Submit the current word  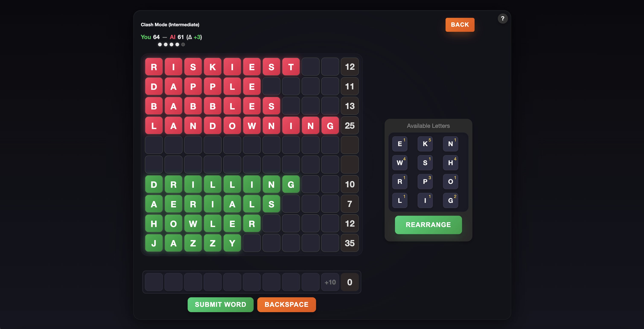pyautogui.click(x=220, y=304)
